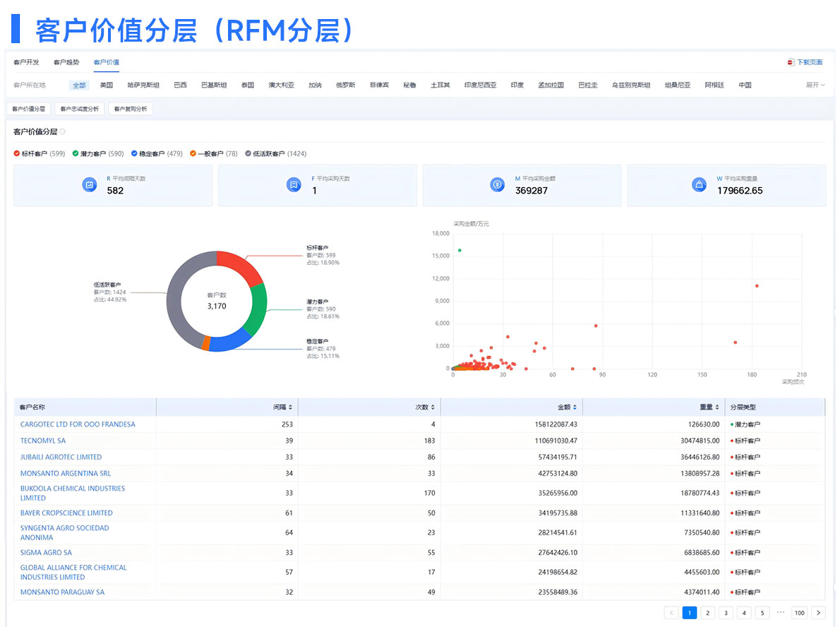Toggle 低活跃客户 (1424) legend checkbox

(x=248, y=154)
